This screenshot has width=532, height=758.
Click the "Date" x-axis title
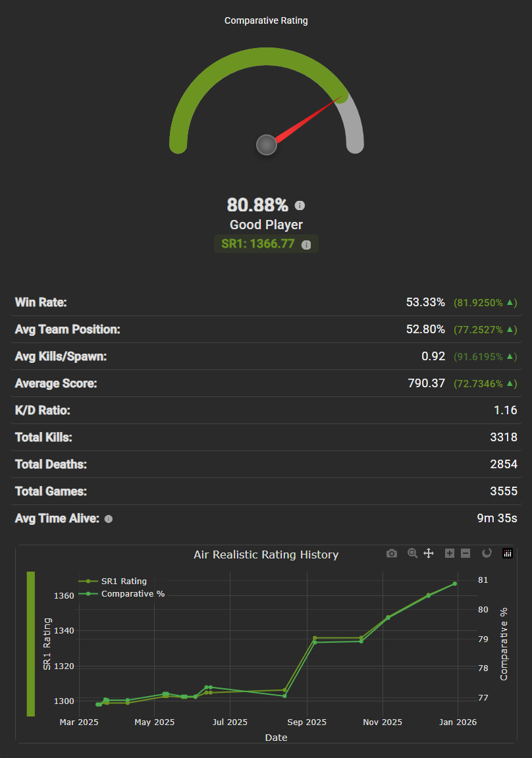277,738
